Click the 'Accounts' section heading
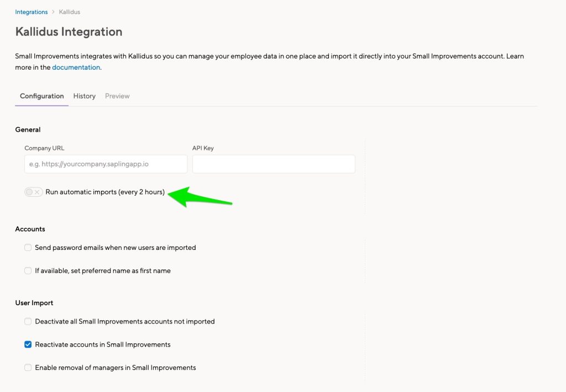This screenshot has height=392, width=566. [30, 229]
